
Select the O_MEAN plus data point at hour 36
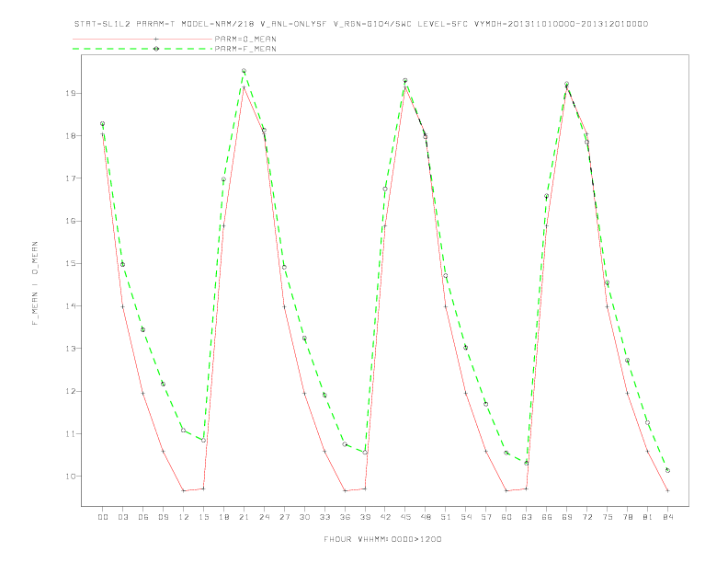coord(345,490)
